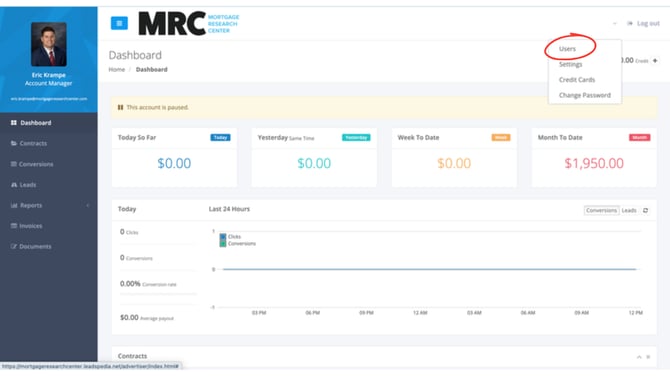Screen dimensions: 670x376
Task: Click the Documents edit icon in sidebar
Action: tap(14, 246)
